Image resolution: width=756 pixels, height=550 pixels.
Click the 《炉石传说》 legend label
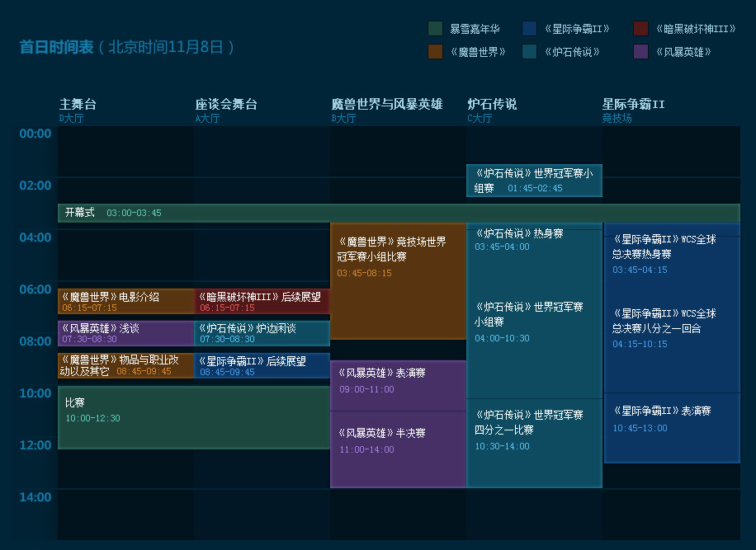click(572, 52)
